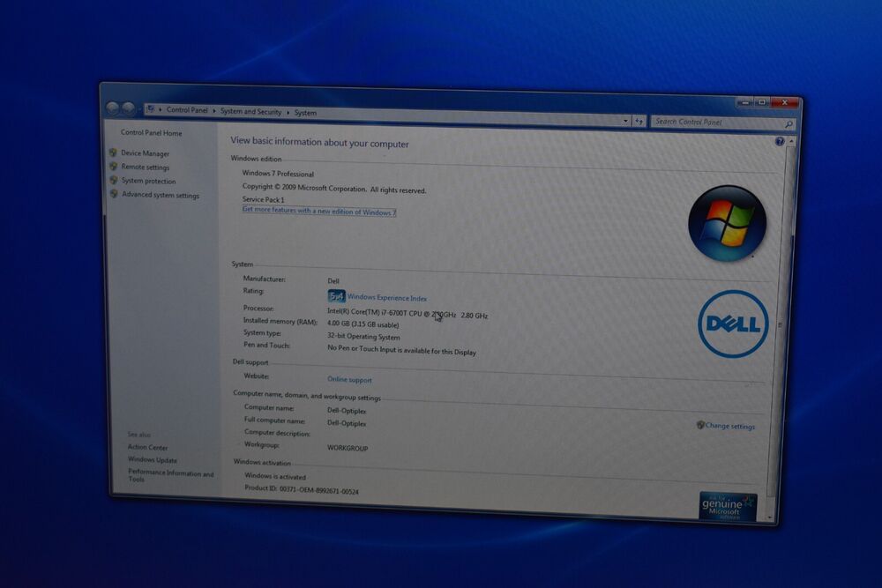Click the 5.4 rating score badge
882x588 pixels.
[336, 295]
